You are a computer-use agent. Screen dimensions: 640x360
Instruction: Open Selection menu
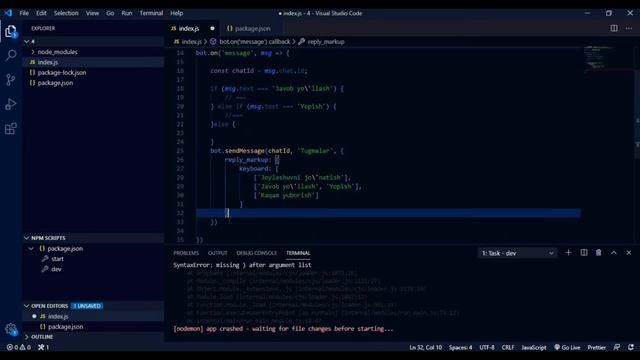(x=66, y=13)
